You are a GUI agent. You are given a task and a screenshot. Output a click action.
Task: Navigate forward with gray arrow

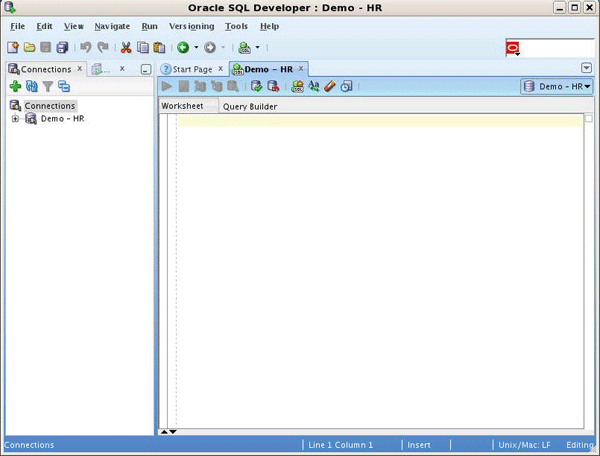pyautogui.click(x=210, y=47)
